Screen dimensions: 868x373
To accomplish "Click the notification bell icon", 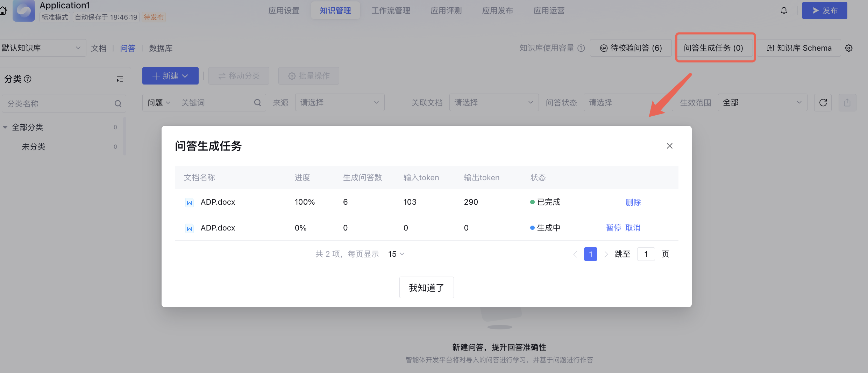I will (784, 11).
